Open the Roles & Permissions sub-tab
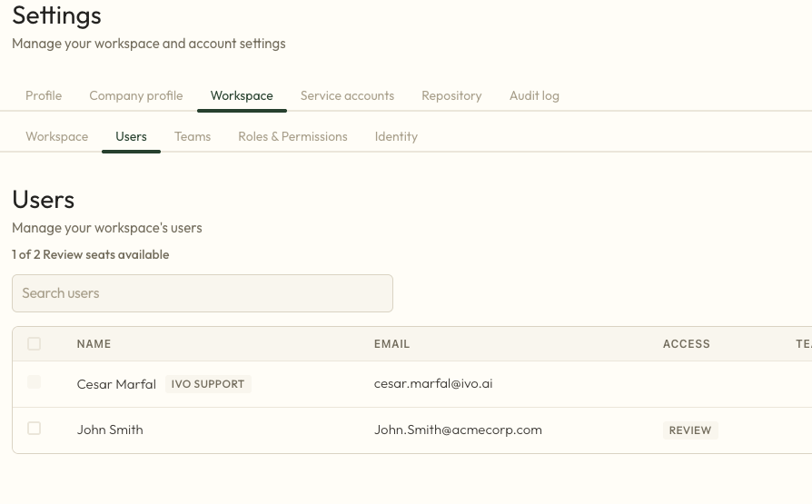Image resolution: width=812 pixels, height=504 pixels. tap(292, 136)
